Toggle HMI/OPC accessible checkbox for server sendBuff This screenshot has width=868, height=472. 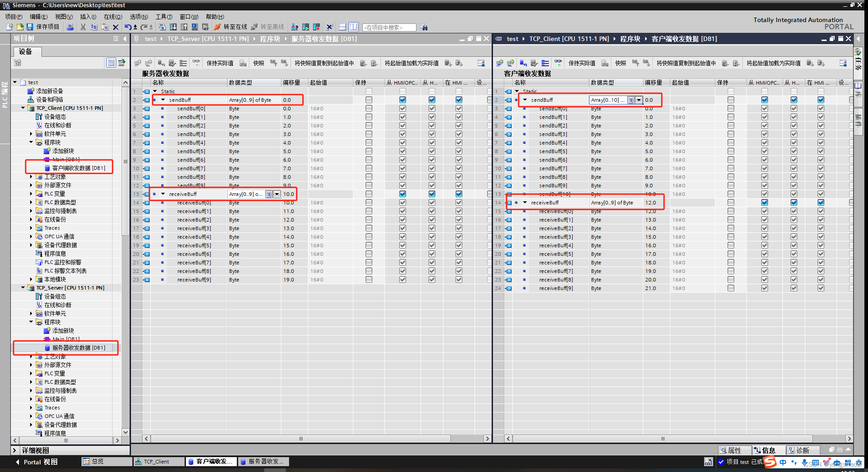click(x=402, y=100)
